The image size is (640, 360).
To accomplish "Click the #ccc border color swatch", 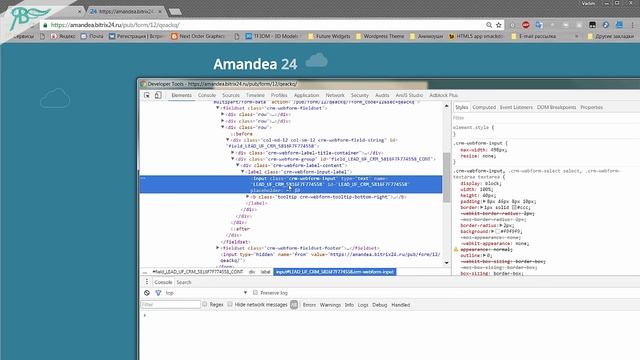I will (x=514, y=207).
